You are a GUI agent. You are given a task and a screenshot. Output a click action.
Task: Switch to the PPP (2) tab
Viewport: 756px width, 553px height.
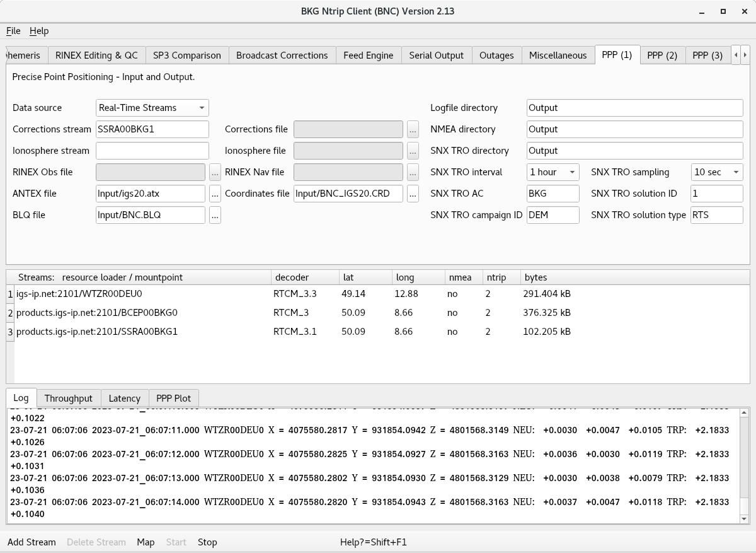661,55
